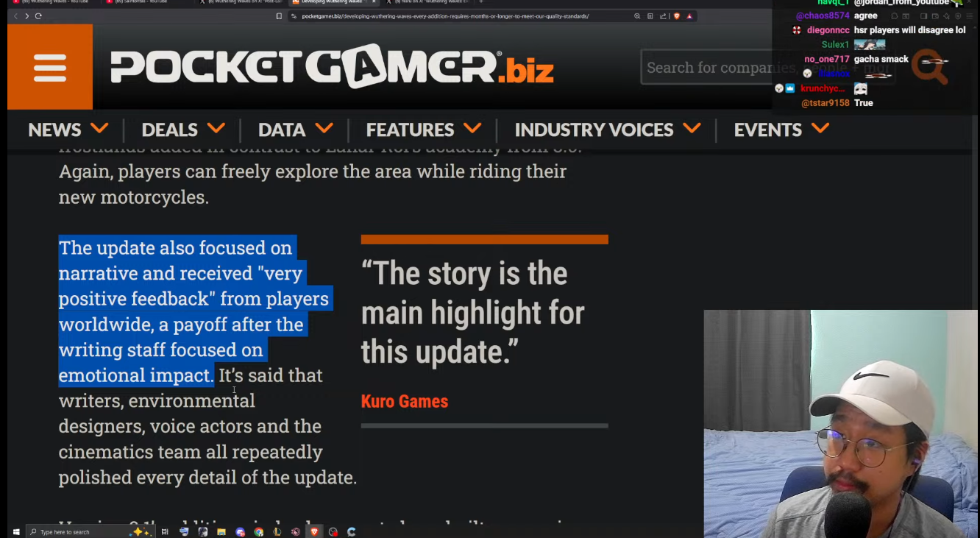Go forward with the browser forward arrow
980x538 pixels.
pos(26,16)
